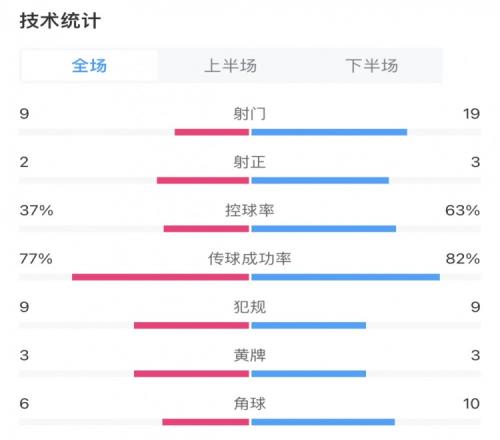
Task: Switch to the 下半场 second-half tab
Action: [x=372, y=66]
